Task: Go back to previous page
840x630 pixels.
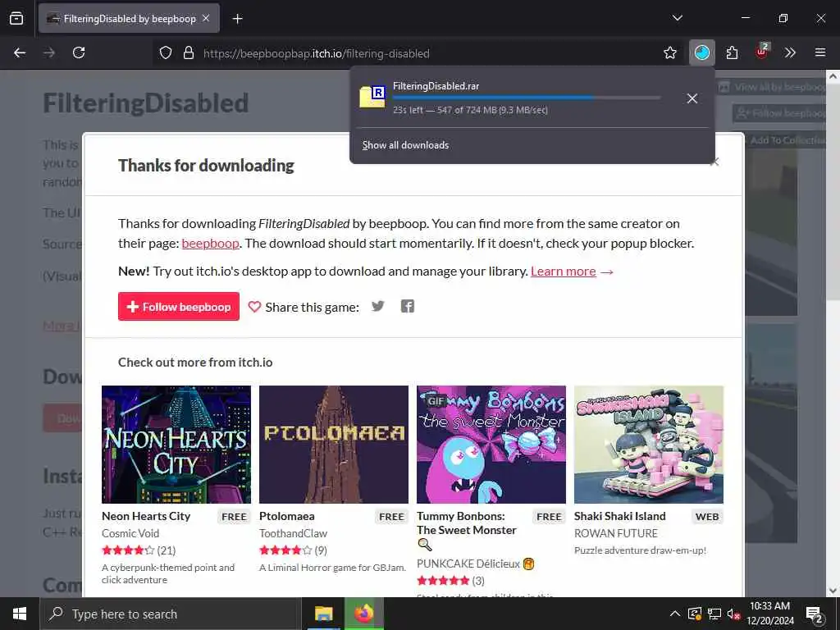Action: 20,52
